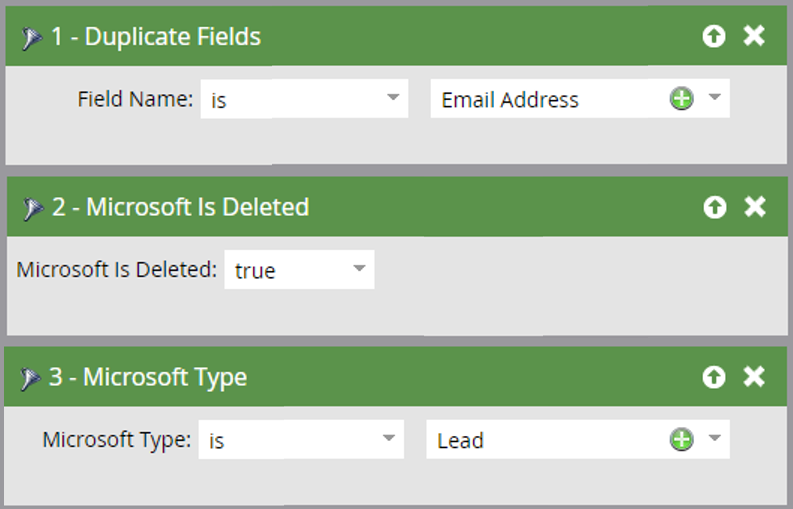
Task: Click the 'Microsoft Type:' field label
Action: click(117, 440)
